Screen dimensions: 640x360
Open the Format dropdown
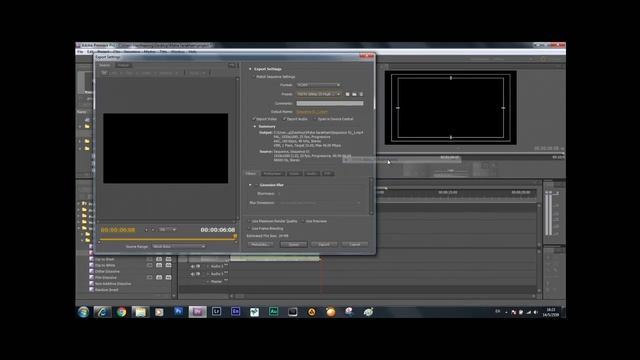[x=318, y=85]
